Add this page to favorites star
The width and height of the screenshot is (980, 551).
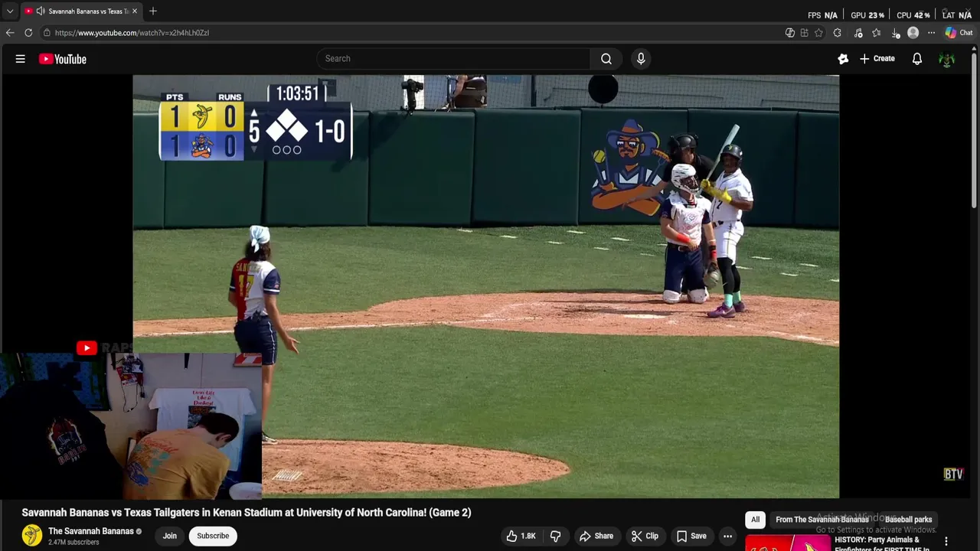(818, 33)
